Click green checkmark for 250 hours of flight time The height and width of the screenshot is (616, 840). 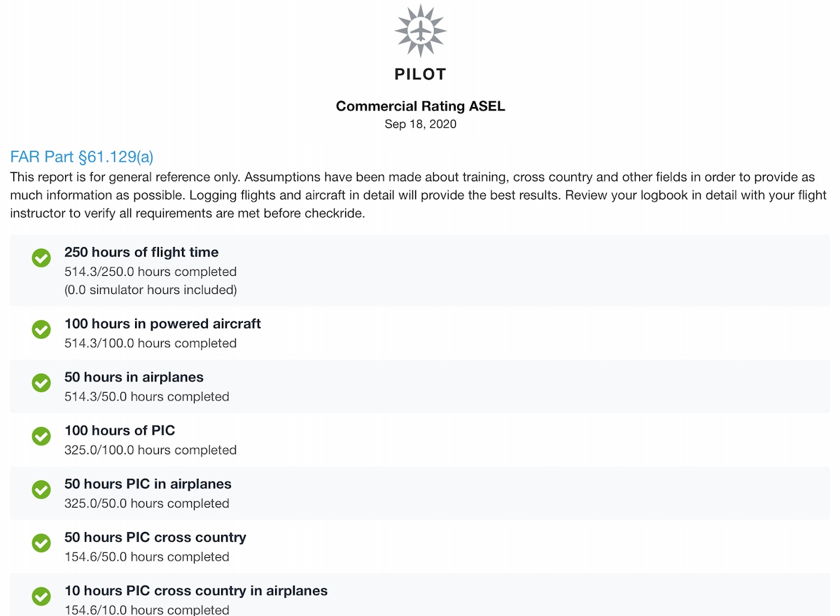point(41,258)
